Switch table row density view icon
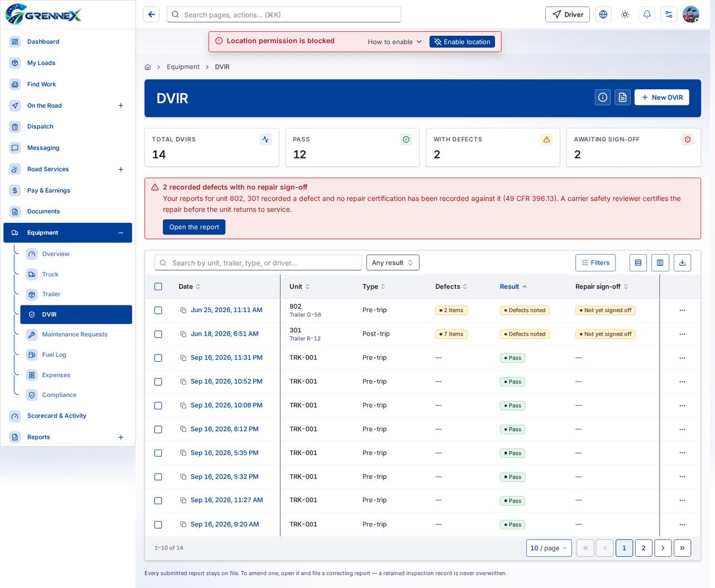Image resolution: width=715 pixels, height=588 pixels. coord(638,262)
